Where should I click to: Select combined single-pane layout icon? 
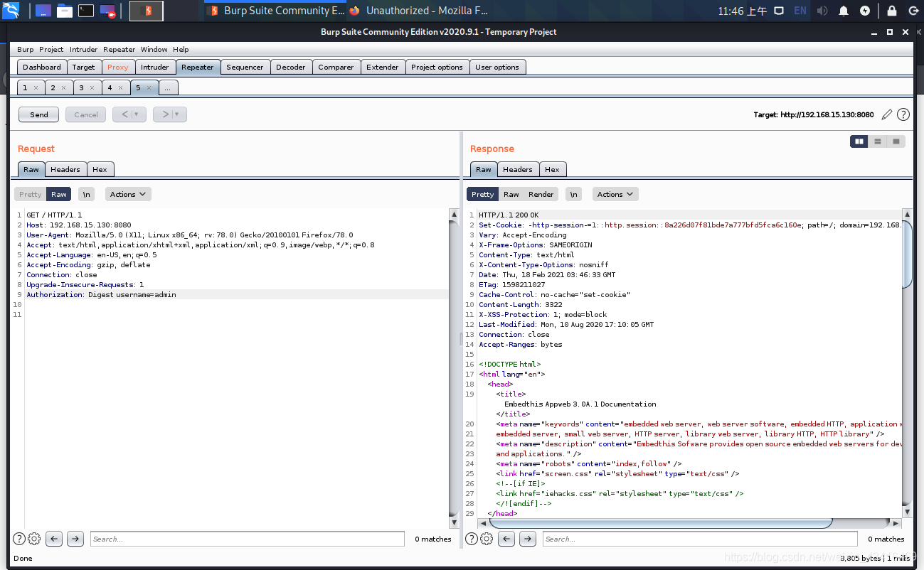tap(896, 141)
